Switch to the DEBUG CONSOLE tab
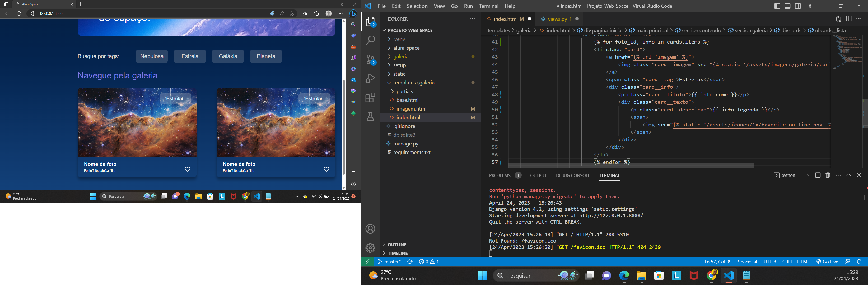This screenshot has width=868, height=285. [x=573, y=175]
